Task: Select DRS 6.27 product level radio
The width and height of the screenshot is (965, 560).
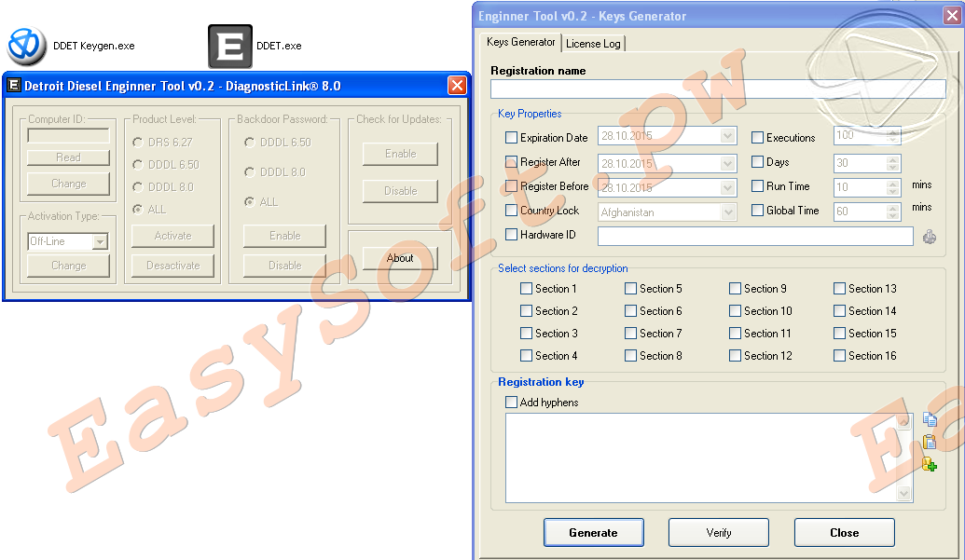Action: point(138,142)
